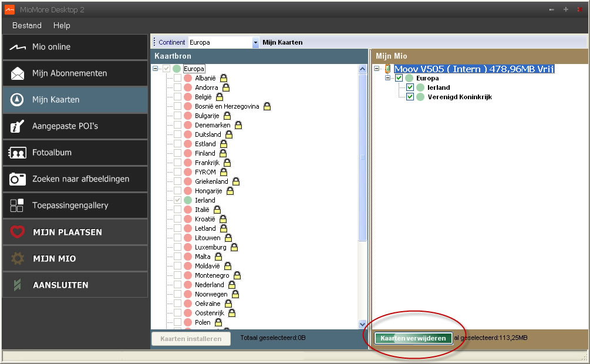Click the Kaartbron scroll down arrow
Screen dimensions: 590x364
(362, 324)
